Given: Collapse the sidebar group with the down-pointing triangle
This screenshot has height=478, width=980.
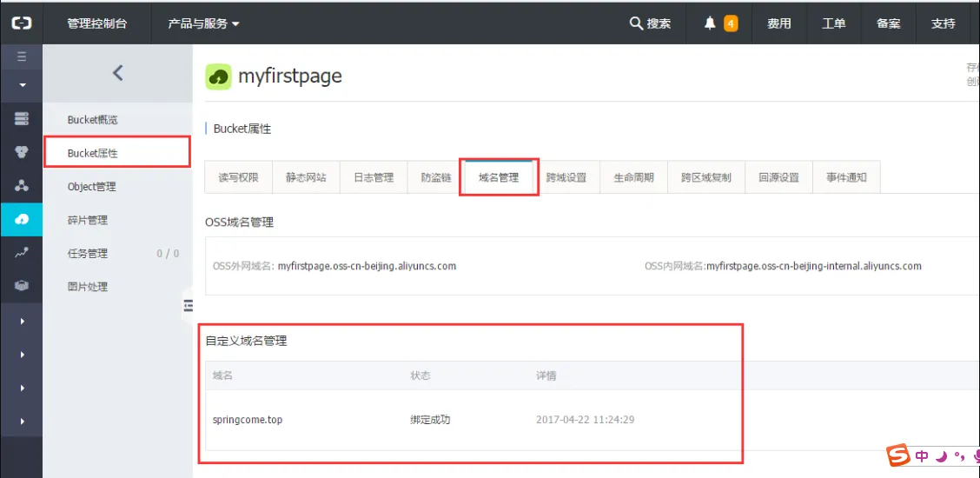Looking at the screenshot, I should 23,85.
